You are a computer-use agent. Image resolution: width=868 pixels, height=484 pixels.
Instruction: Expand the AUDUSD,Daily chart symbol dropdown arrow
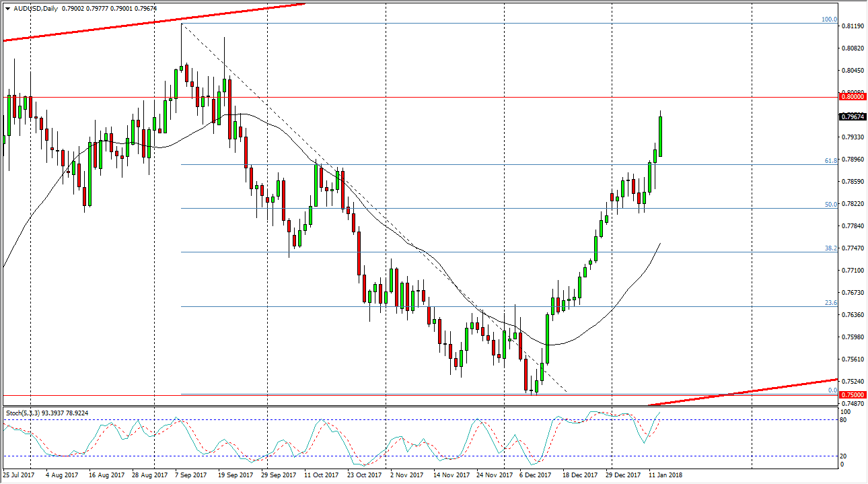pos(7,7)
